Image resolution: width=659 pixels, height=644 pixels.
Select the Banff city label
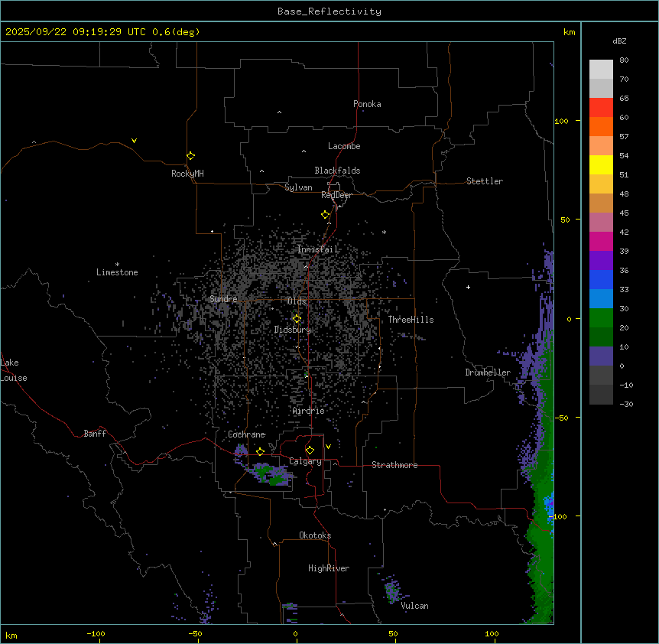pos(95,434)
